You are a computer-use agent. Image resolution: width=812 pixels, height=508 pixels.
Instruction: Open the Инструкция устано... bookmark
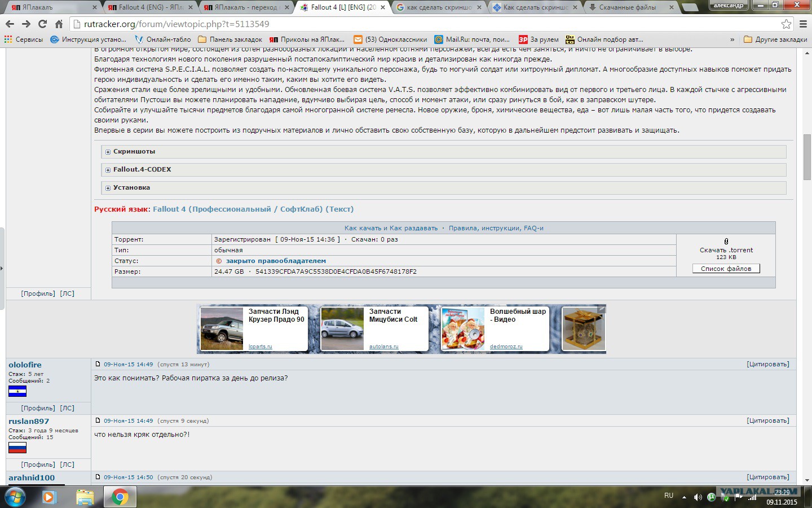(89, 40)
